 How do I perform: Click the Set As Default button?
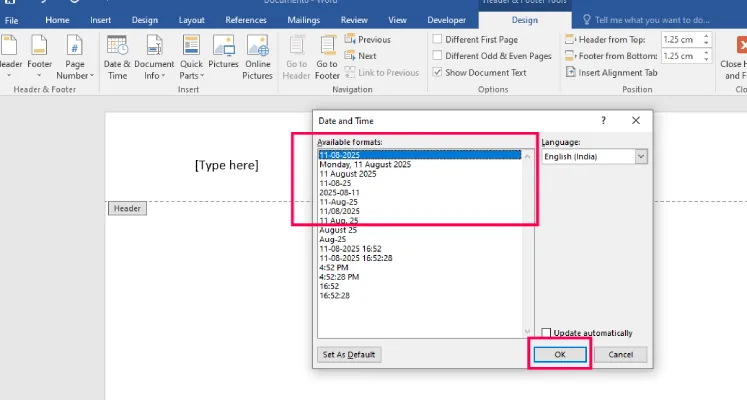[349, 354]
